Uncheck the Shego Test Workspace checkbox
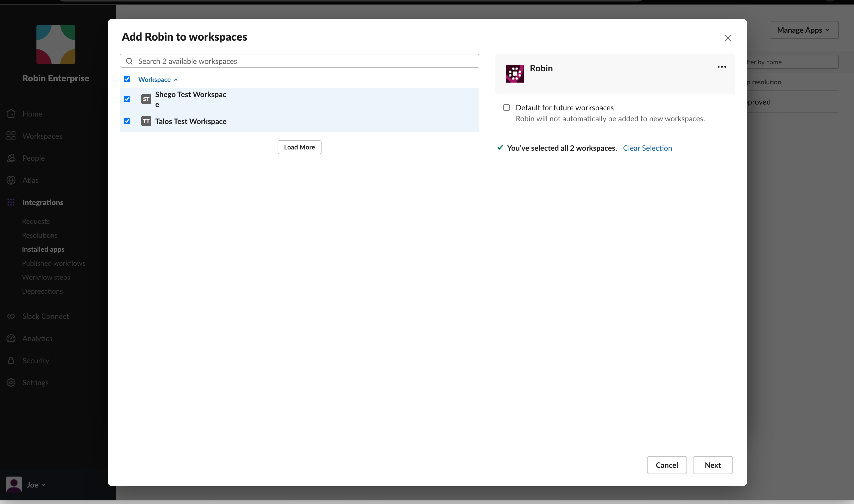This screenshot has width=854, height=504. click(x=127, y=99)
